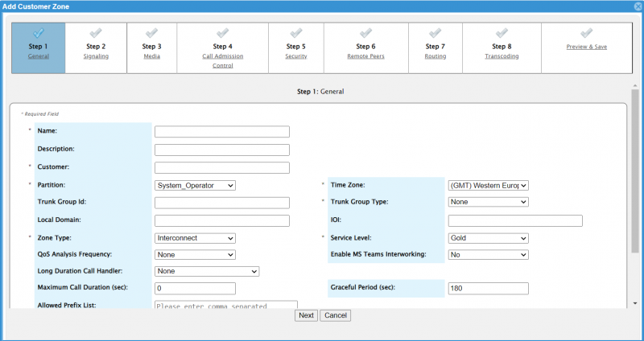The image size is (644, 341).
Task: Open the Trunk Group Type dropdown
Action: click(x=489, y=202)
